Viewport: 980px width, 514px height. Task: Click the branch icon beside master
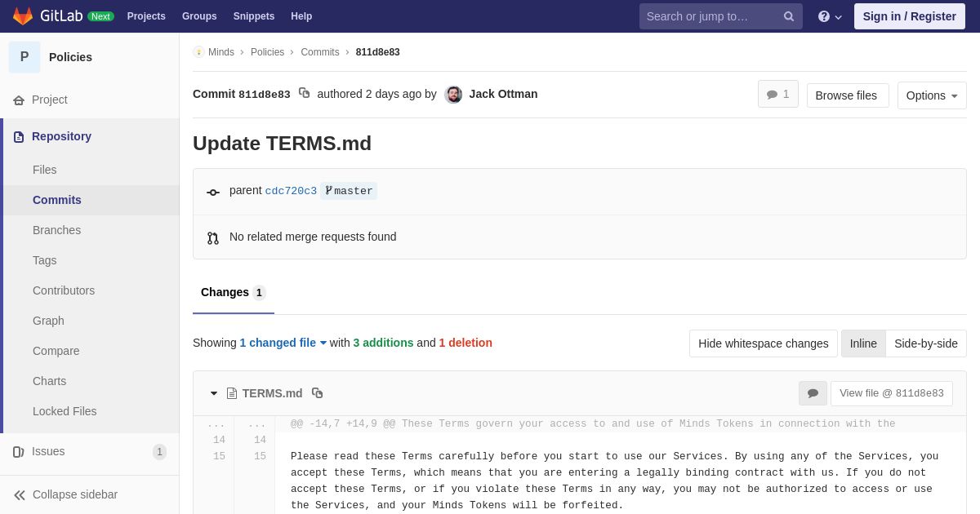pyautogui.click(x=328, y=191)
